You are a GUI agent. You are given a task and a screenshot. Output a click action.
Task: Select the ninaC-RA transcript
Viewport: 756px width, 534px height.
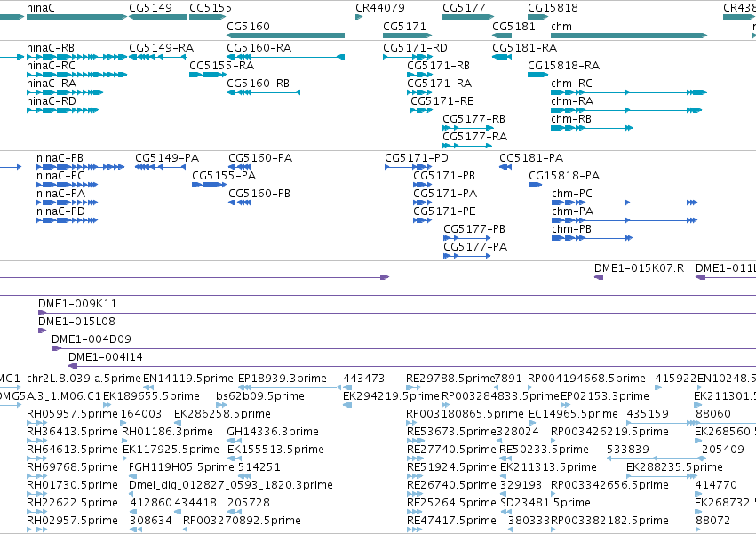pos(65,92)
